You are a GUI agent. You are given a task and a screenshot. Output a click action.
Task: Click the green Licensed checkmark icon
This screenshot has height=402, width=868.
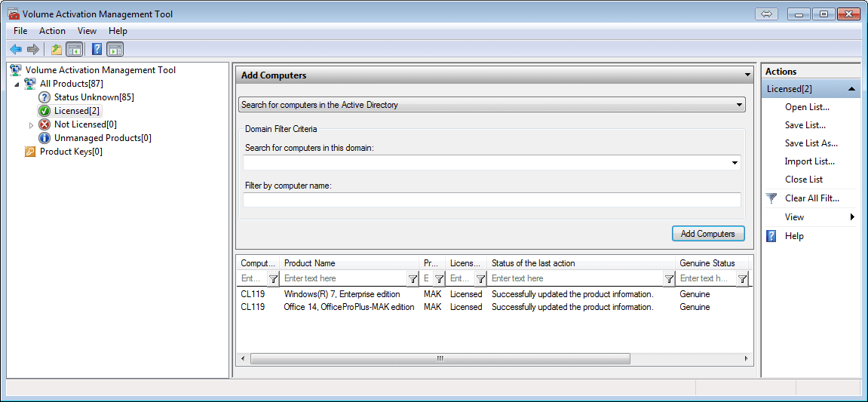point(44,111)
